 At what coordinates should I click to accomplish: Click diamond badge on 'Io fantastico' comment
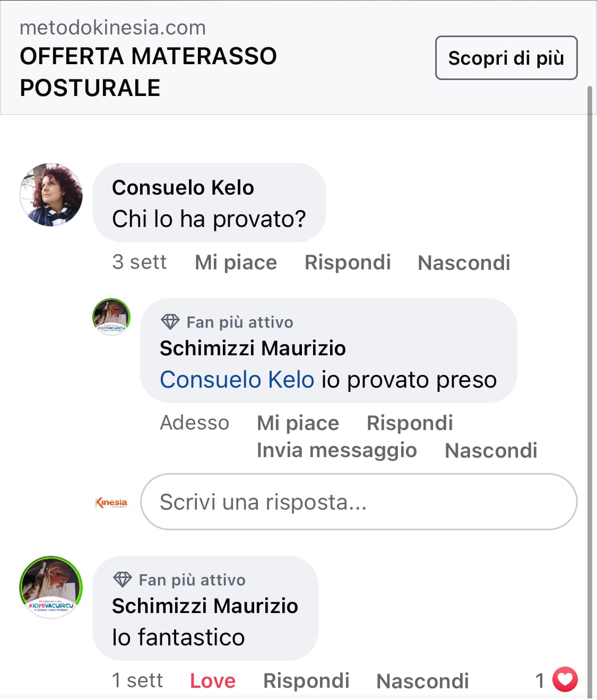coord(123,580)
